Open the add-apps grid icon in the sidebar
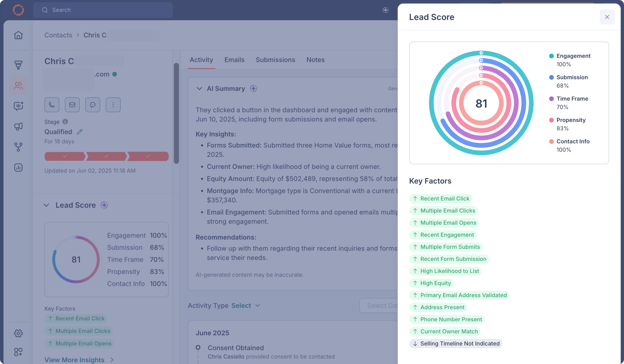This screenshot has height=364, width=624. point(18,352)
